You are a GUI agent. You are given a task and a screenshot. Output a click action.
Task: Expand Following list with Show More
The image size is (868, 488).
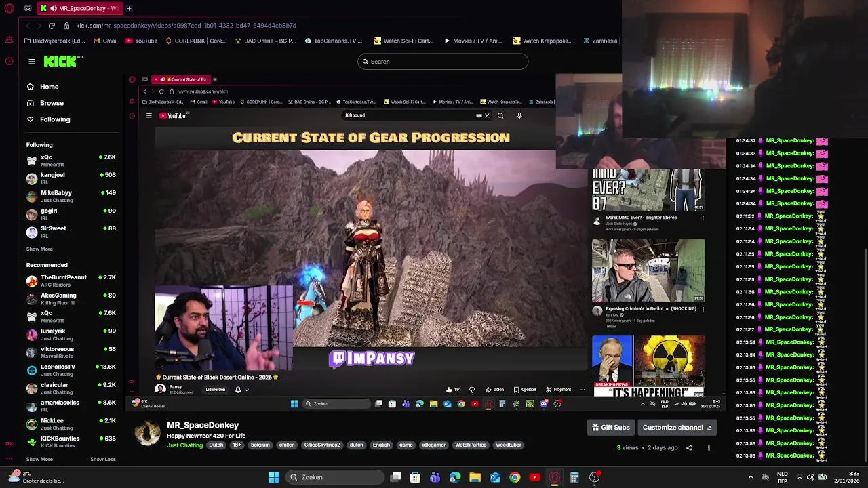point(39,249)
